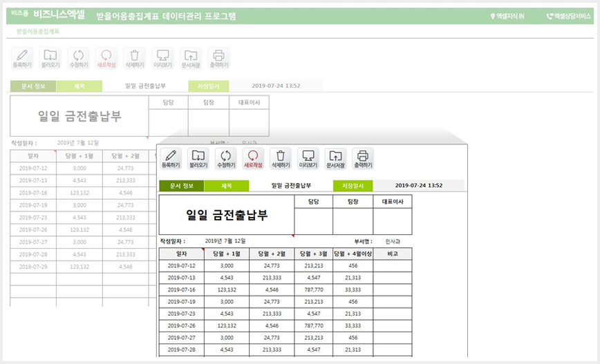Click 당월 + 3월 column header
Screen dimensions: 600x364
[313, 254]
